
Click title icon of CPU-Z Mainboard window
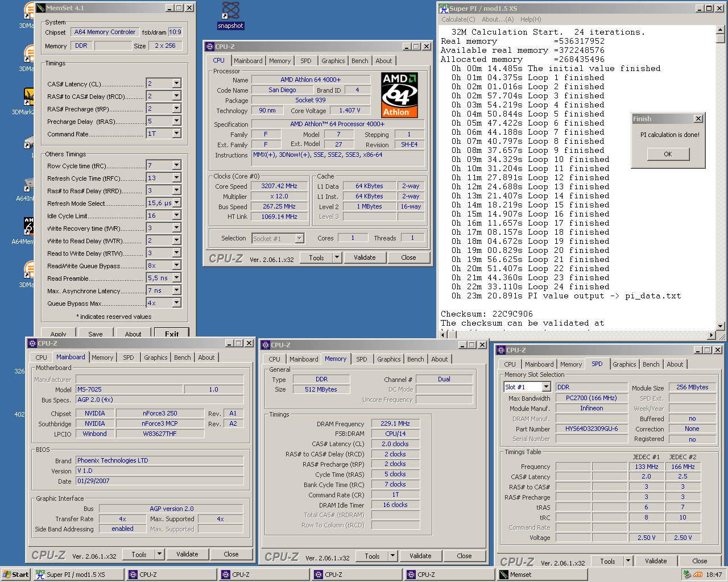32,343
